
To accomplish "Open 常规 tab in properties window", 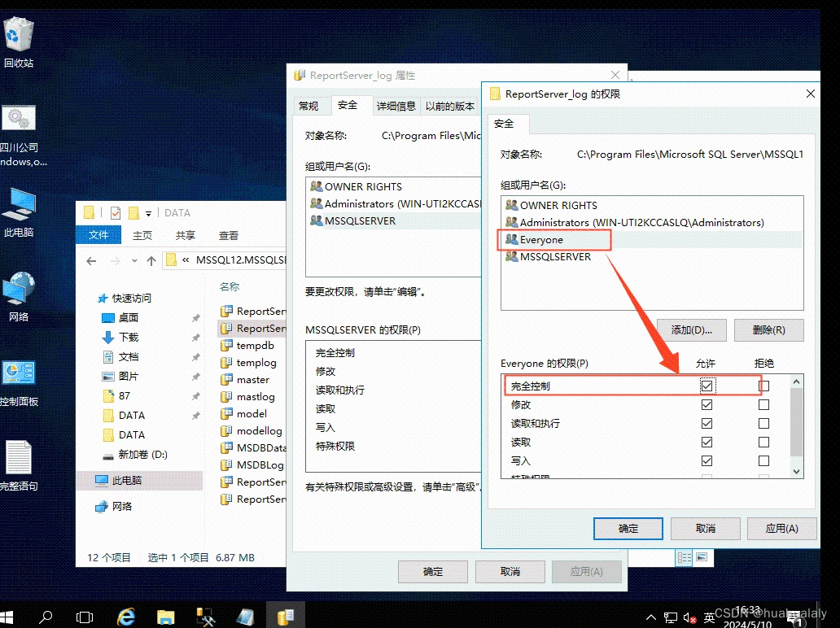I will click(308, 106).
